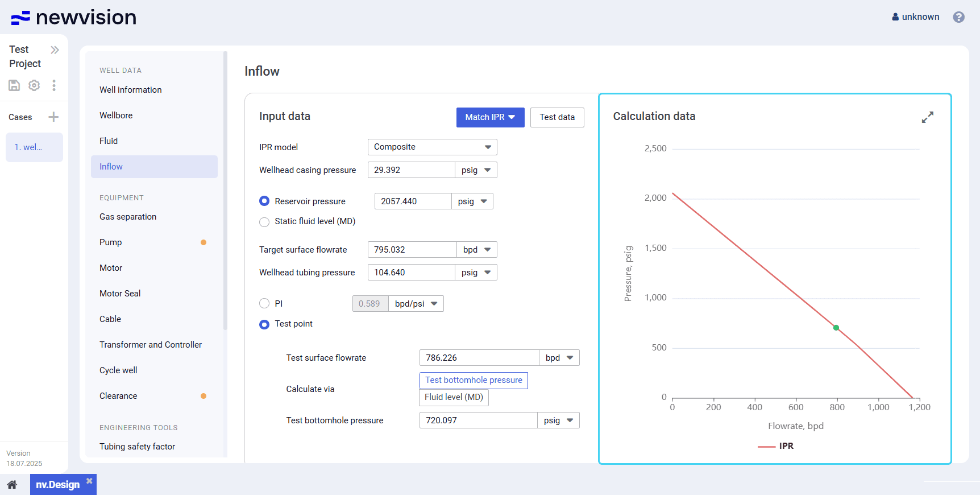Choose the PI radio option
This screenshot has width=980, height=495.
coord(264,304)
